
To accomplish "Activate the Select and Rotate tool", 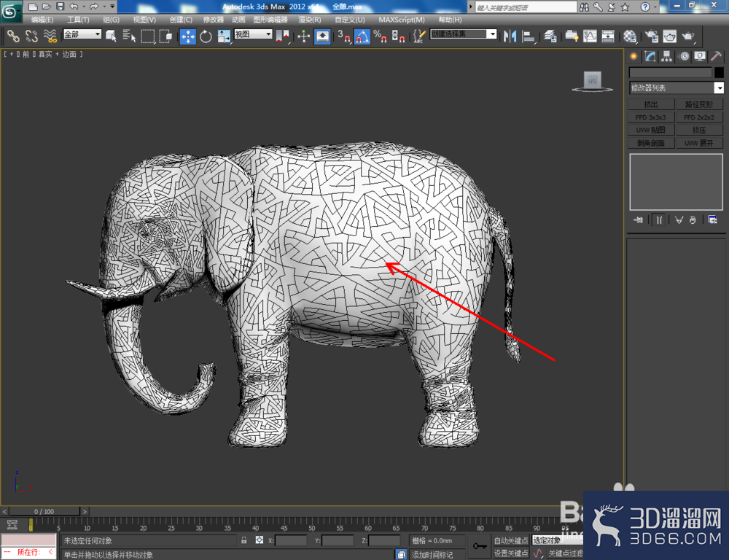I will pyautogui.click(x=206, y=36).
